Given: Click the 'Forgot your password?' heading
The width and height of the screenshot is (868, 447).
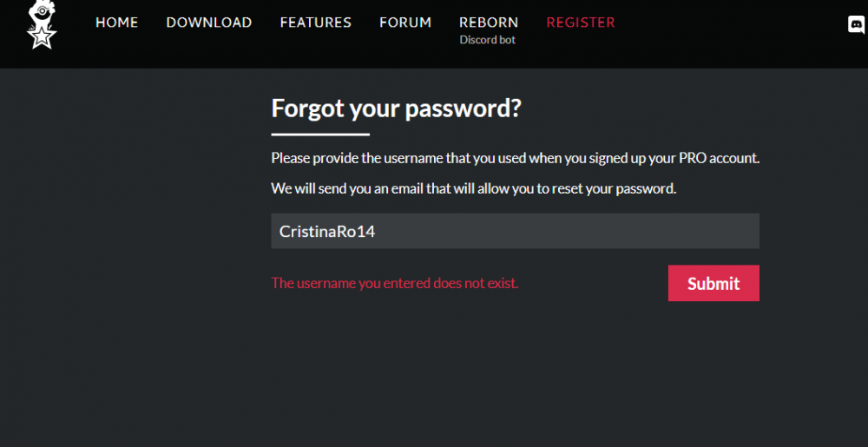Looking at the screenshot, I should click(x=397, y=108).
